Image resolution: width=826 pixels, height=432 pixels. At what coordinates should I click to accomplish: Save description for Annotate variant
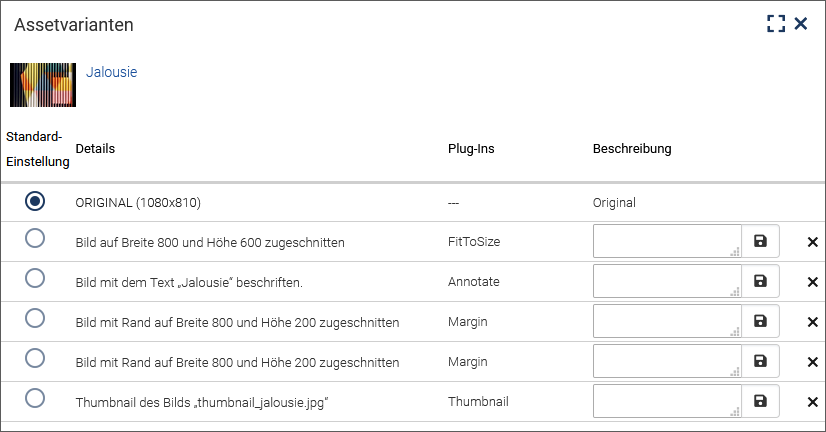[x=760, y=281]
